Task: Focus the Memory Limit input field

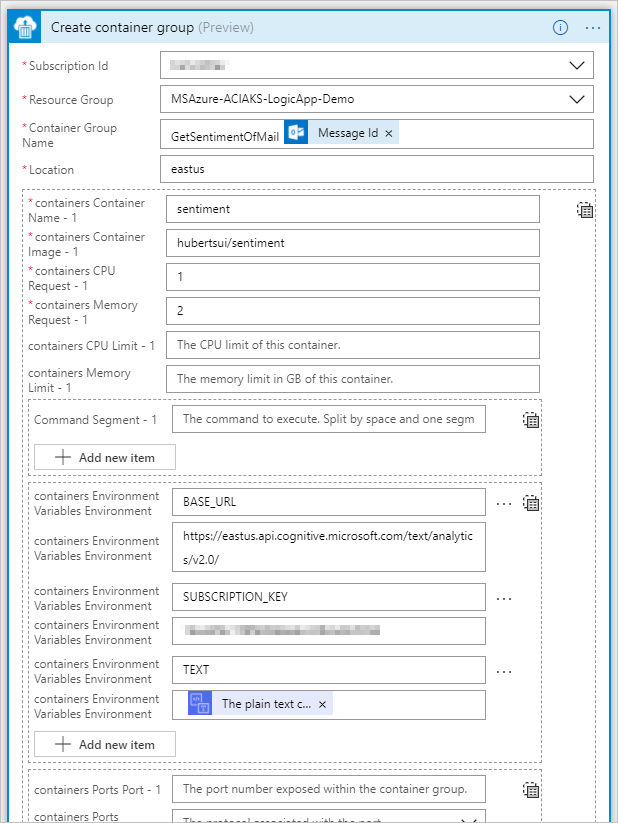Action: [x=353, y=379]
